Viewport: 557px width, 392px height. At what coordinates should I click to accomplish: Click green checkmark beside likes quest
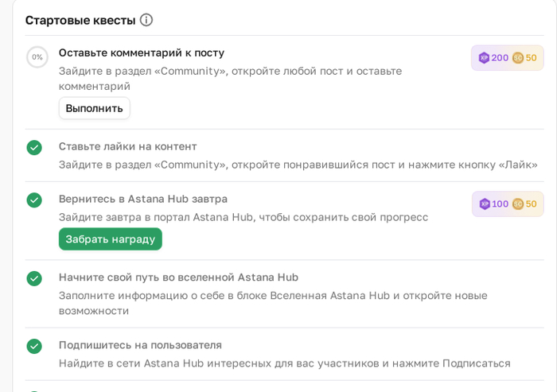34,148
